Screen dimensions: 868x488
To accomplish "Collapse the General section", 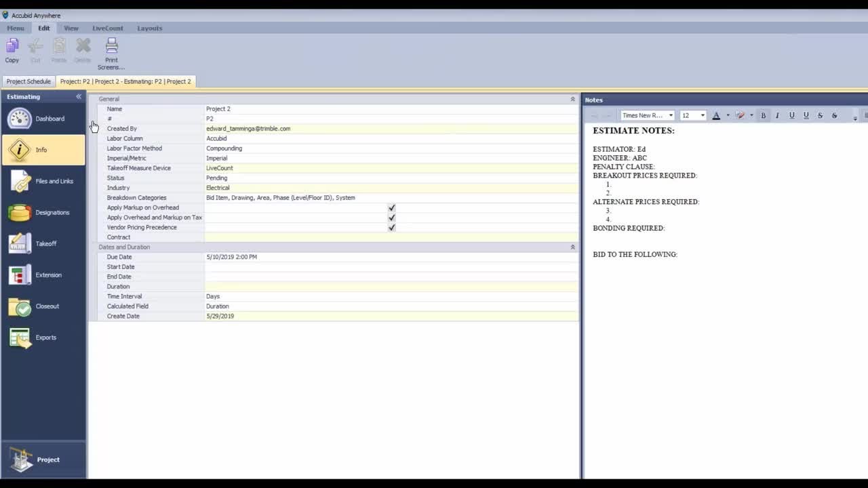I will coord(572,99).
